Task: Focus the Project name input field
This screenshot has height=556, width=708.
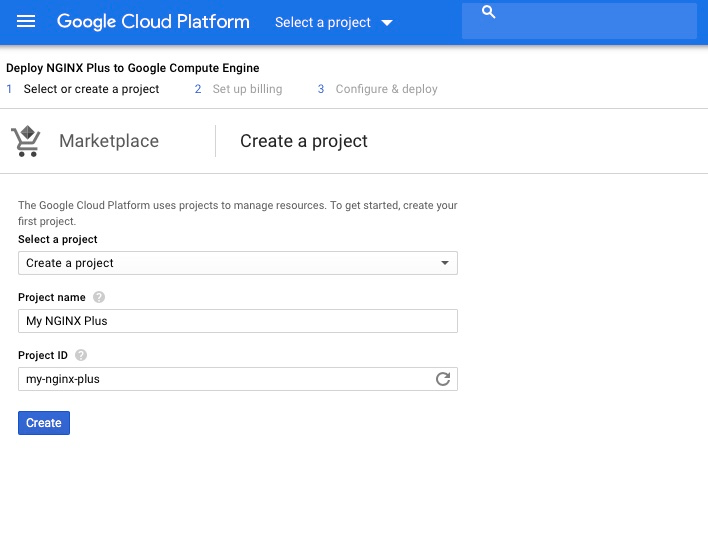Action: 238,321
